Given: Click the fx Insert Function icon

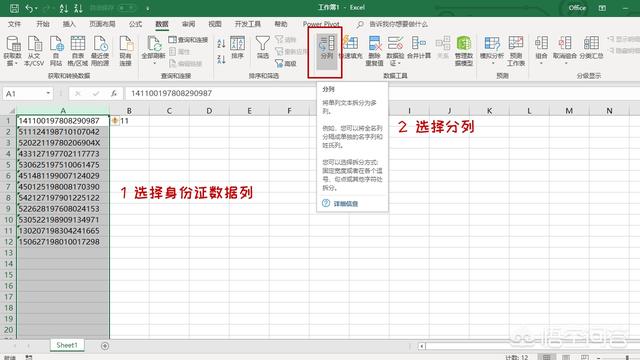Looking at the screenshot, I should click(113, 93).
